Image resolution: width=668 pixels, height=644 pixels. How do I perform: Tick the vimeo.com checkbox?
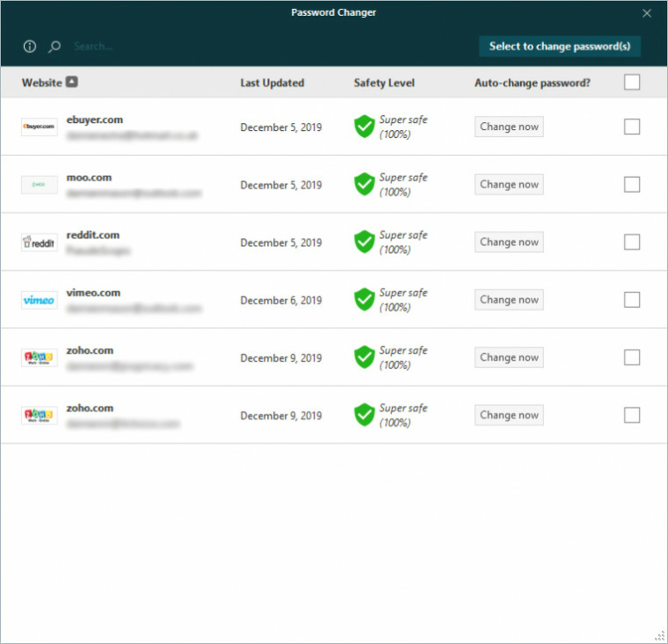coord(632,300)
